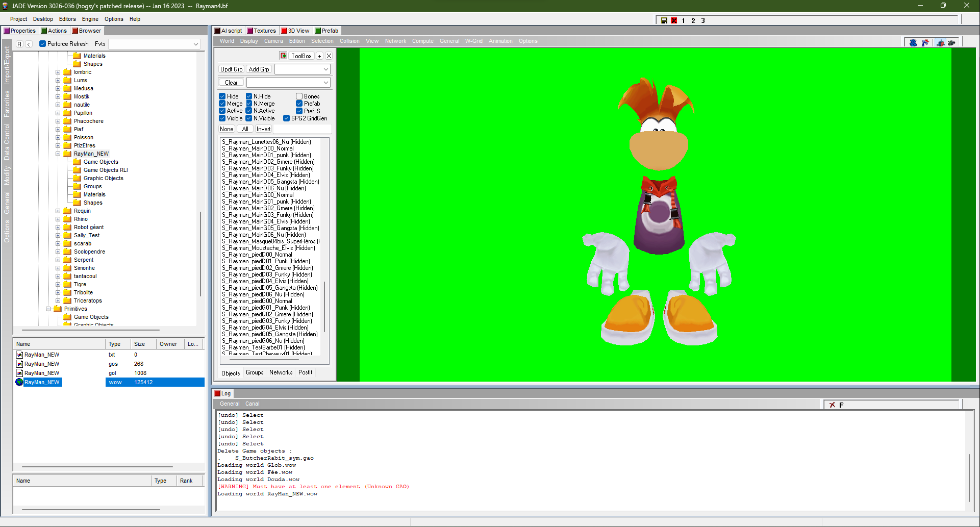Viewport: 980px width, 527px height.
Task: Click the Invert selection button
Action: 263,129
